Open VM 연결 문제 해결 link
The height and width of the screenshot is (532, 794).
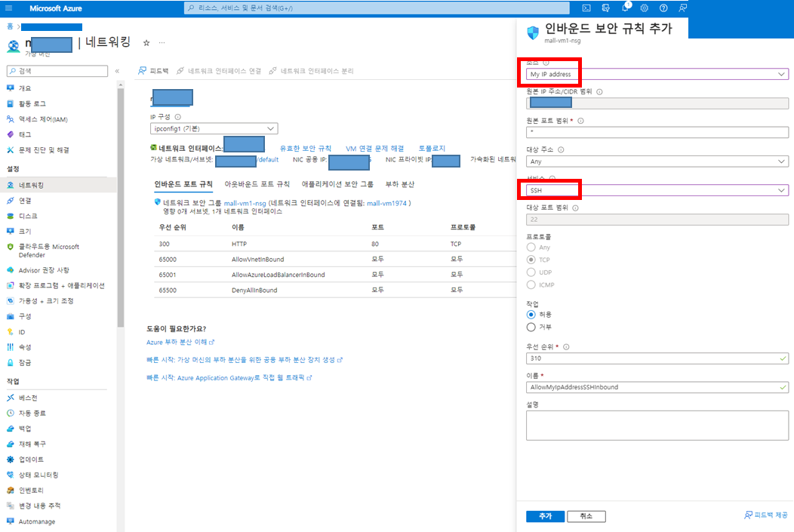click(374, 149)
